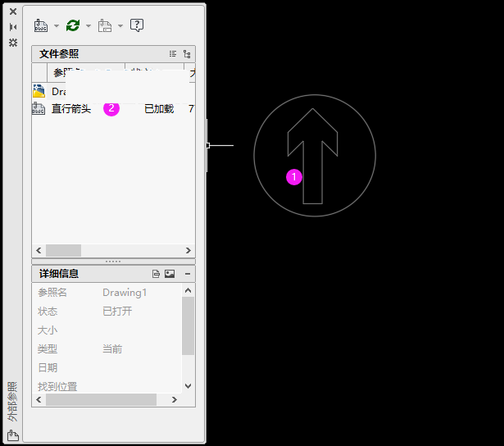Click the 找到位置 label
This screenshot has width=504, height=446.
(57, 386)
